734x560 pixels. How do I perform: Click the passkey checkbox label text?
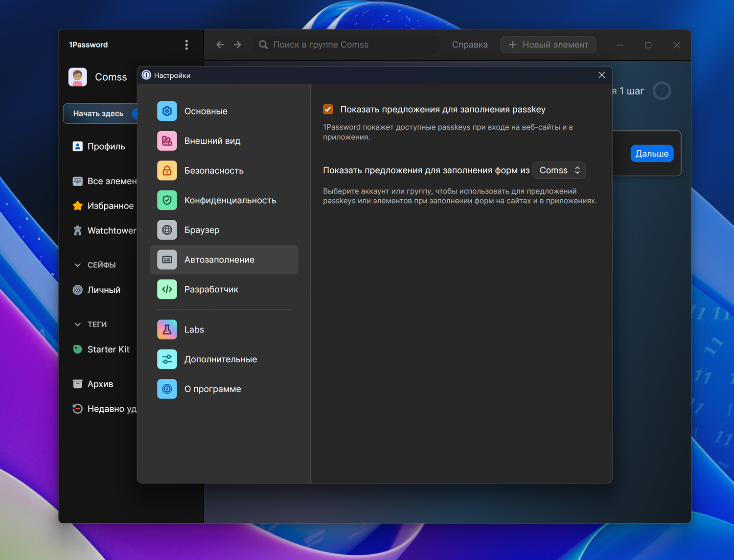[x=443, y=109]
